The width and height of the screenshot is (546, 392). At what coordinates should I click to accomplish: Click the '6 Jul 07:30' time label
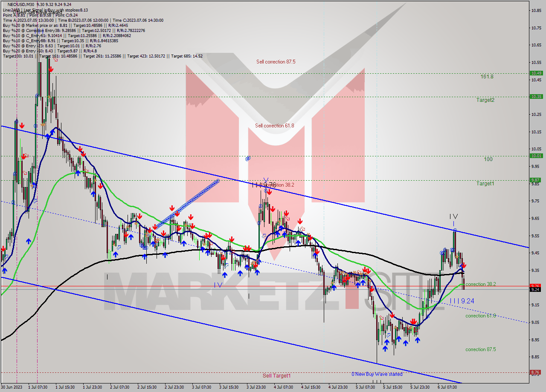click(x=447, y=387)
